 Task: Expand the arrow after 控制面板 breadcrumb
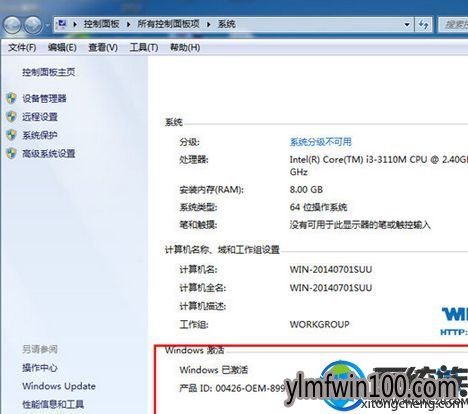(129, 24)
